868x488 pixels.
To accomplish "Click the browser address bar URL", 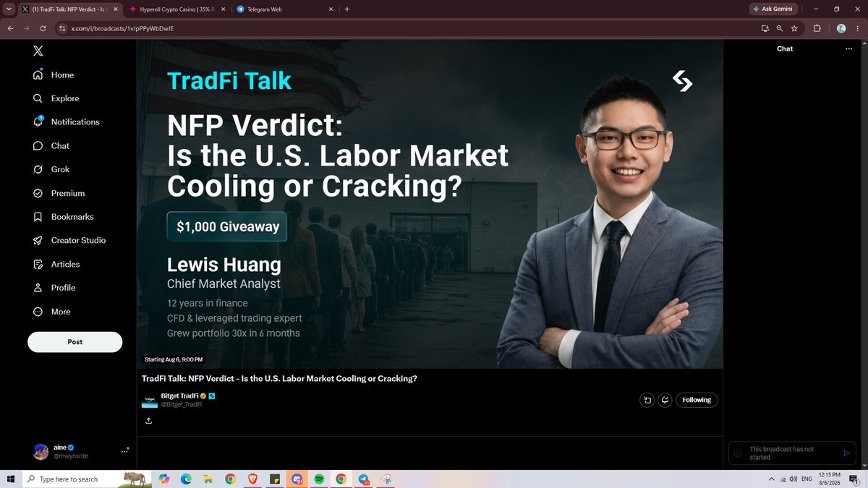I will (x=122, y=28).
